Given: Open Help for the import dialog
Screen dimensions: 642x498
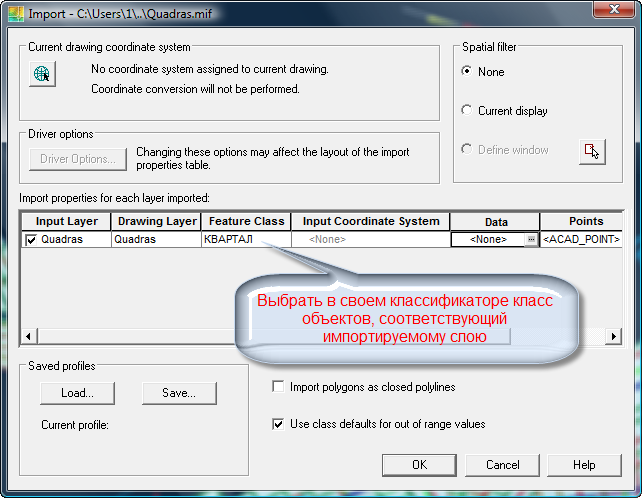Looking at the screenshot, I should [x=584, y=465].
